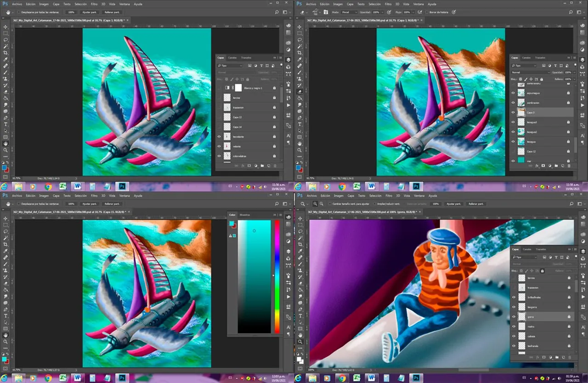Open 'Tipo' filter dropdown in top-left layers panel
Screen dimensions: 588x383
(230, 66)
